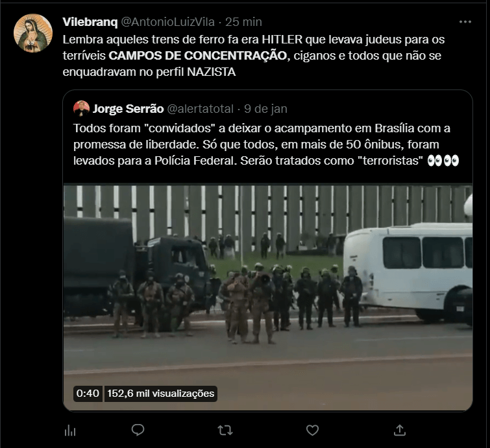The height and width of the screenshot is (448, 490).
Task: Retweet this post using the arrows icon
Action: coord(225,430)
